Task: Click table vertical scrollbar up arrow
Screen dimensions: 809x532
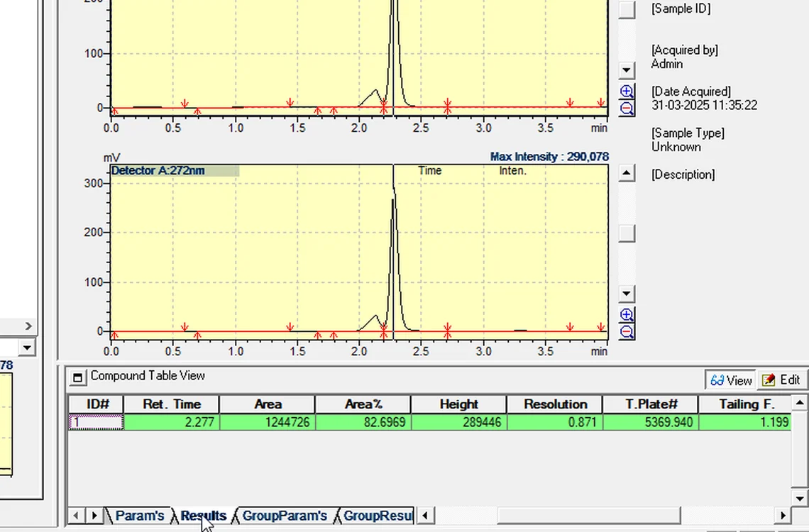Action: tap(800, 403)
